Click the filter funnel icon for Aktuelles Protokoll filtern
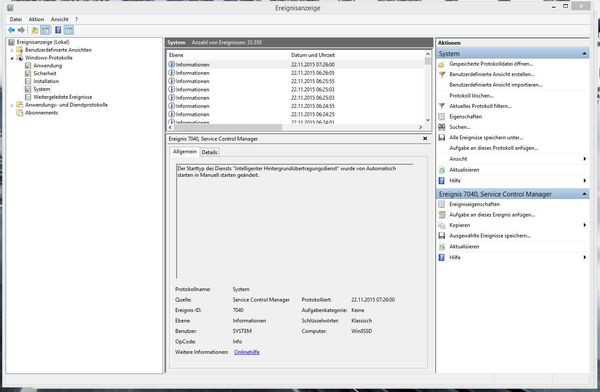The image size is (600, 392). [x=442, y=106]
